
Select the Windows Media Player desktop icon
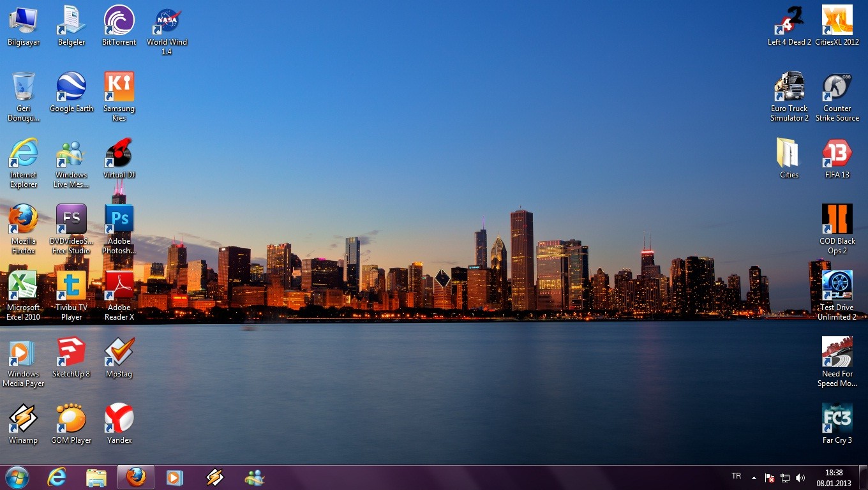tap(24, 362)
